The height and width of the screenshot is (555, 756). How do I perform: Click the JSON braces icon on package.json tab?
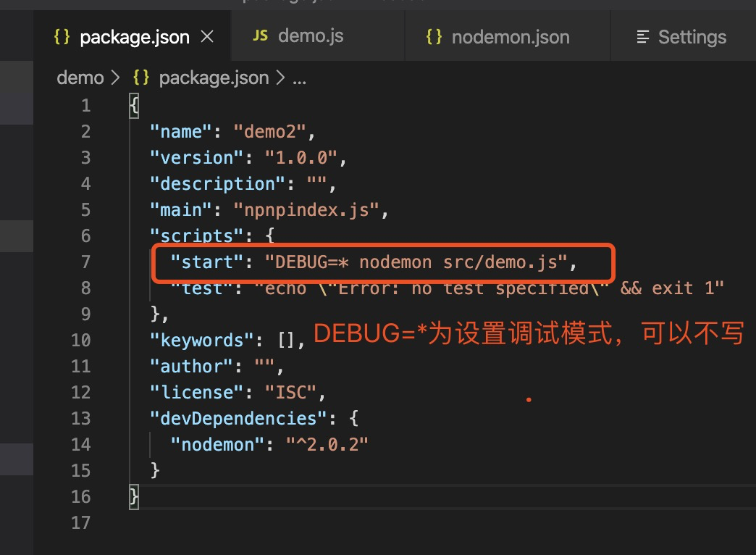click(62, 37)
